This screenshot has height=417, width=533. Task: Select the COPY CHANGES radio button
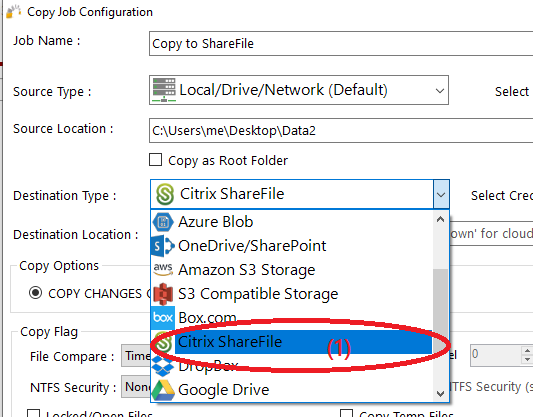[35, 293]
